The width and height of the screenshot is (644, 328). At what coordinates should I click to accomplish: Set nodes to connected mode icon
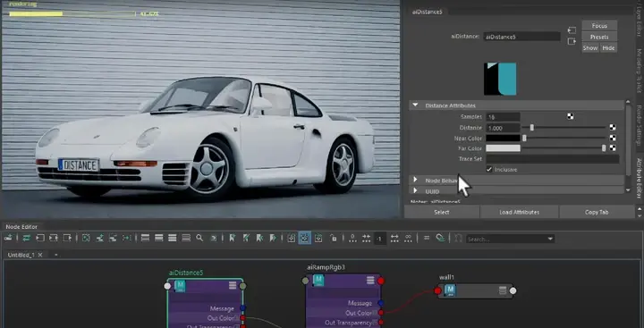[158, 238]
